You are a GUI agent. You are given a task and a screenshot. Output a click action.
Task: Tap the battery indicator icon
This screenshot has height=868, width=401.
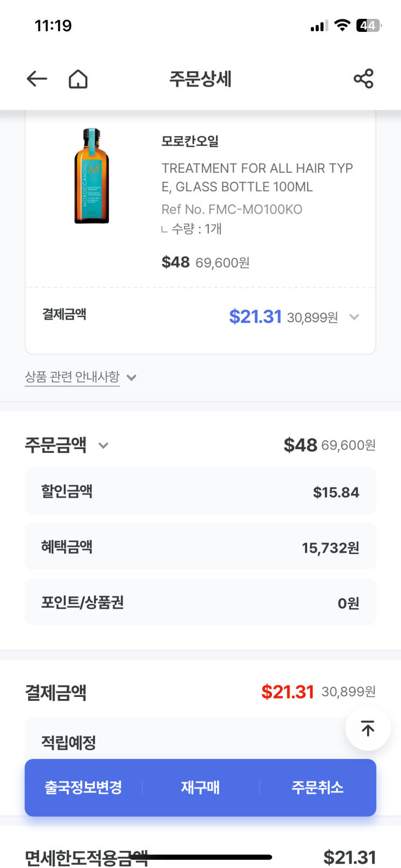point(369,25)
